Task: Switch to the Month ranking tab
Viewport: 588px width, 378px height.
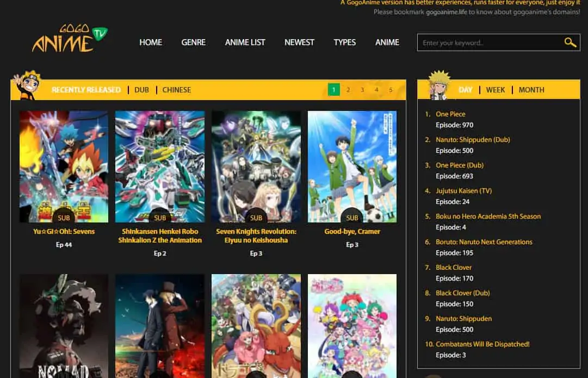Action: tap(531, 90)
